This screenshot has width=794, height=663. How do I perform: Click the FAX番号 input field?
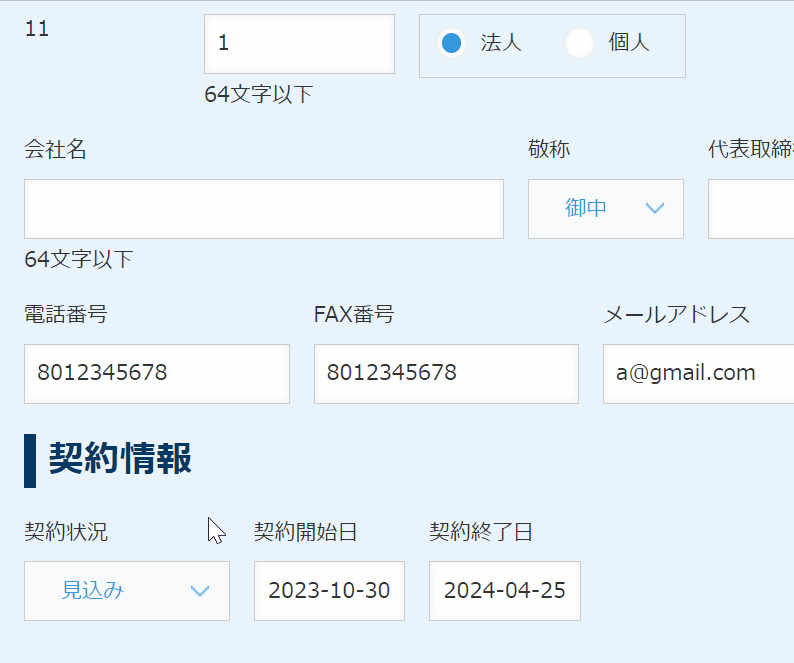coord(446,374)
